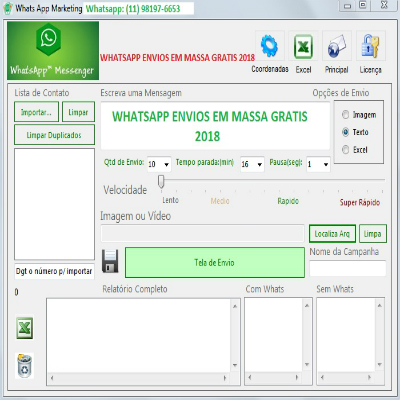This screenshot has width=400, height=400.
Task: Click the WhatsApp Messenger logo banner
Action: [53, 51]
